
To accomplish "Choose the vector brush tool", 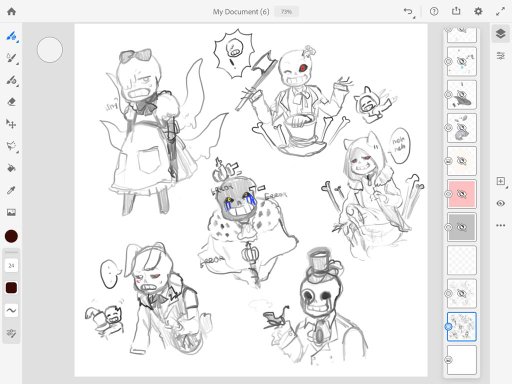I will pos(11,80).
